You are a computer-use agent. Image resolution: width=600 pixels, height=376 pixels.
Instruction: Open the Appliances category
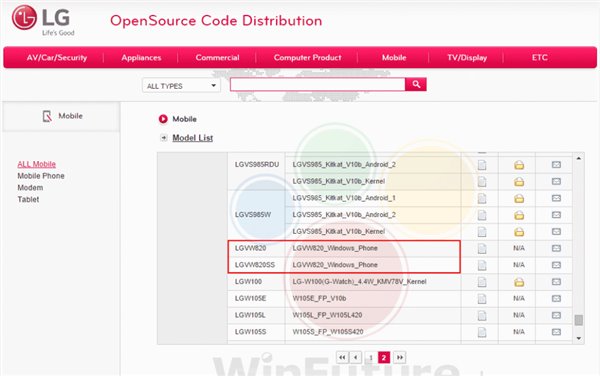point(141,58)
